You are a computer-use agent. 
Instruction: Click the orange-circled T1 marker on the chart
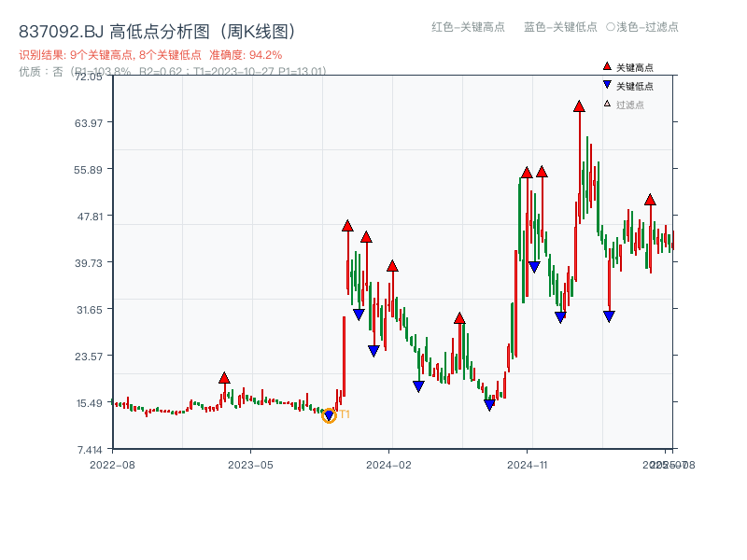pos(329,414)
